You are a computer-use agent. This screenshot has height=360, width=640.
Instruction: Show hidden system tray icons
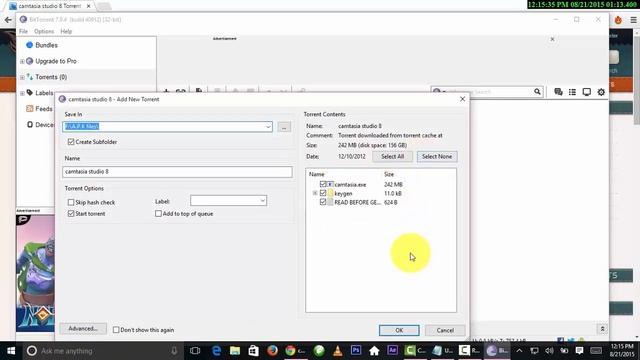pos(519,351)
